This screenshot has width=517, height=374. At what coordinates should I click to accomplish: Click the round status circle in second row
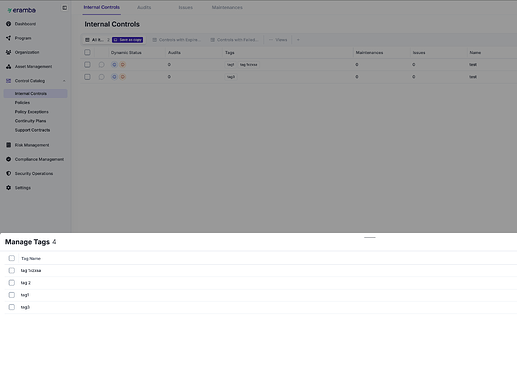[102, 77]
